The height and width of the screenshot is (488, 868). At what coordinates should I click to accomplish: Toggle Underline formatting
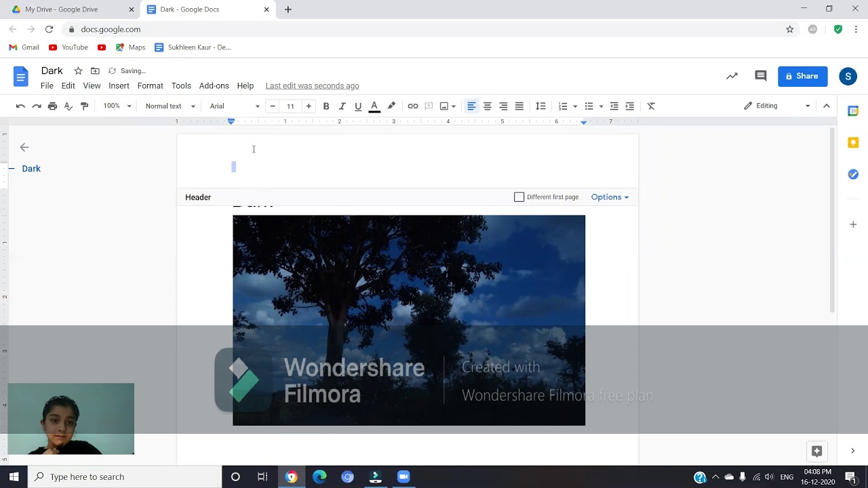click(x=358, y=106)
